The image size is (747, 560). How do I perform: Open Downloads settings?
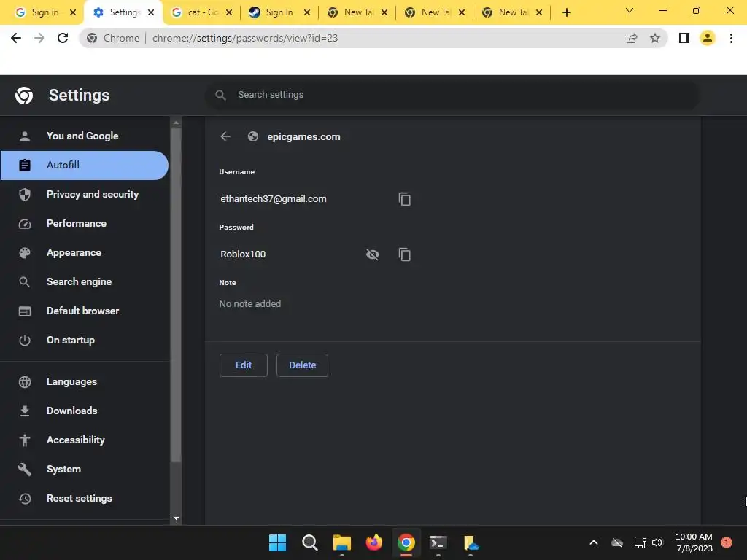click(x=85, y=411)
